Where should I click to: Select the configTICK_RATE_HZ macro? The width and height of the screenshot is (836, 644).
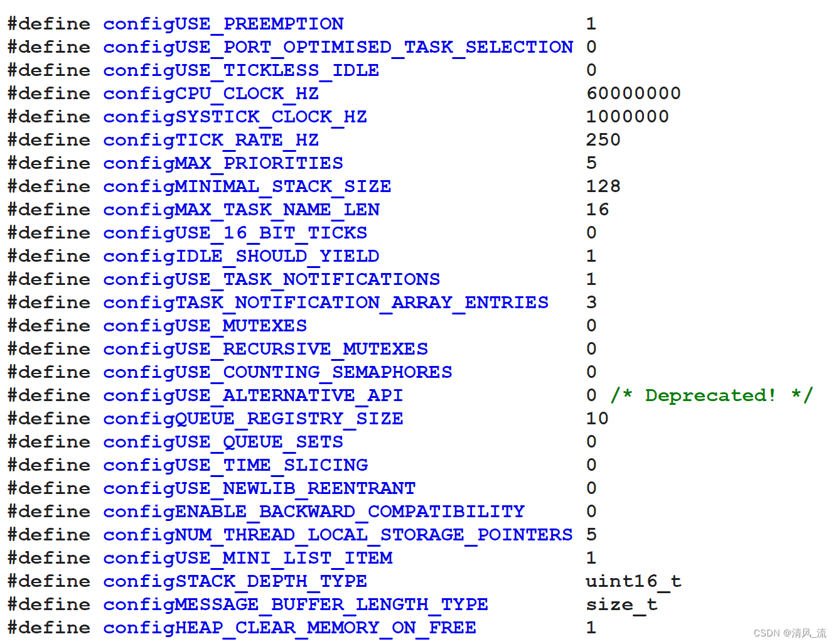pyautogui.click(x=211, y=140)
